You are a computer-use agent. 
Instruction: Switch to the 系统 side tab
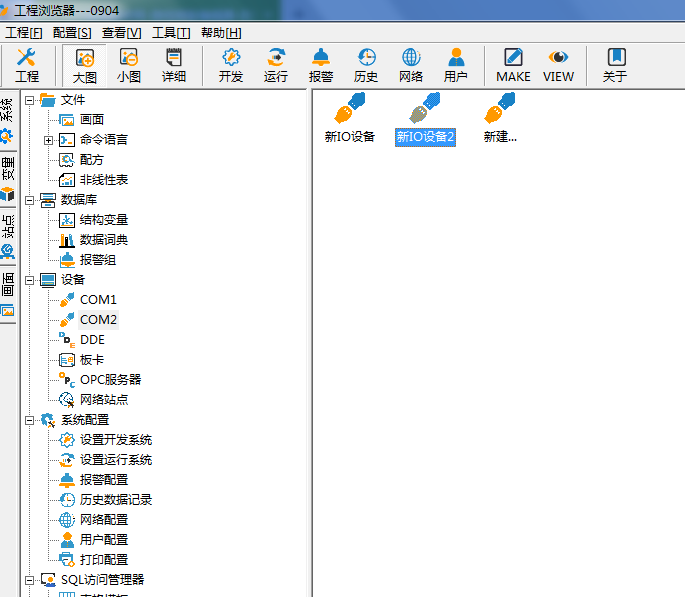click(x=7, y=121)
